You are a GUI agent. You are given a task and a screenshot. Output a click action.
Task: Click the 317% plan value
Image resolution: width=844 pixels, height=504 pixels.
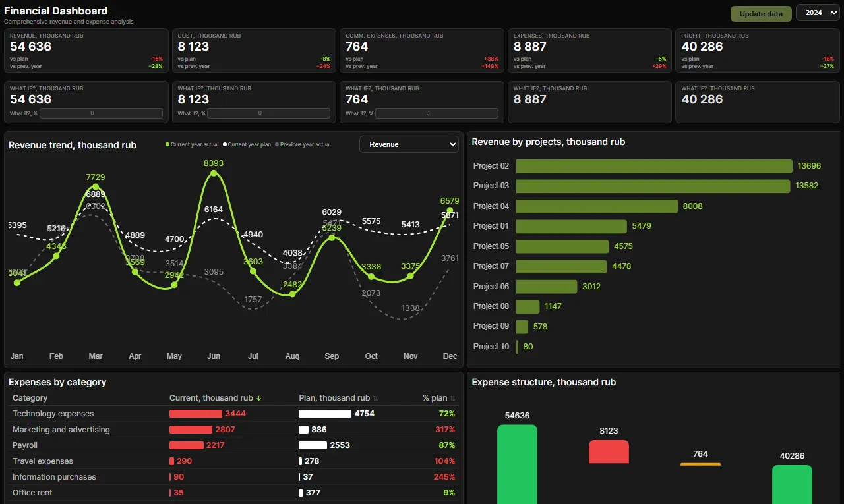(445, 430)
